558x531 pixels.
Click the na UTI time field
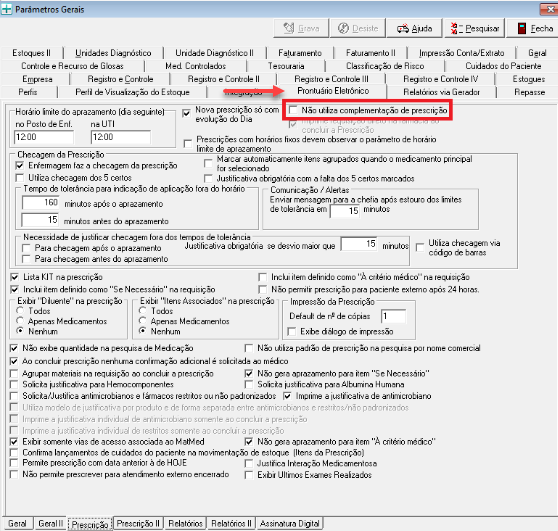point(121,137)
